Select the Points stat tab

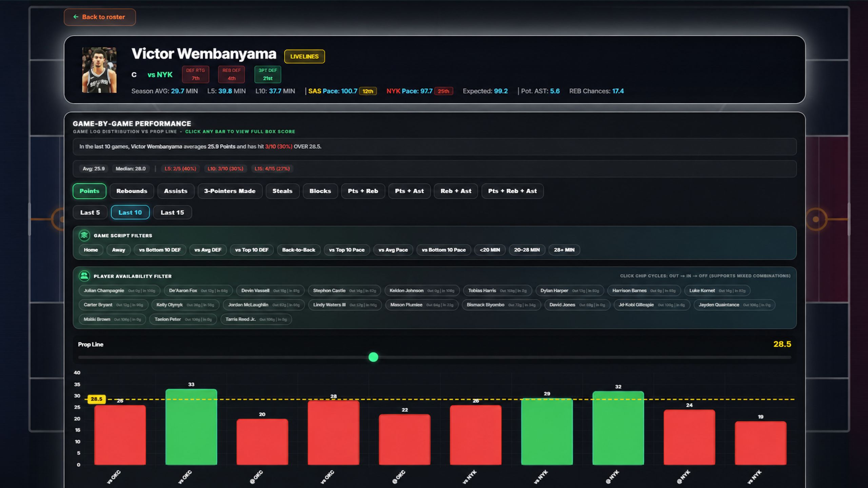(90, 191)
